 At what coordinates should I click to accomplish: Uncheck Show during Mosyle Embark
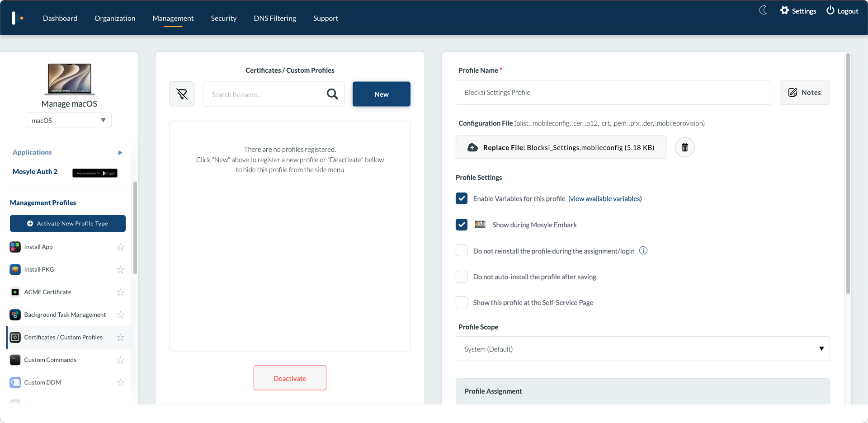coord(462,225)
